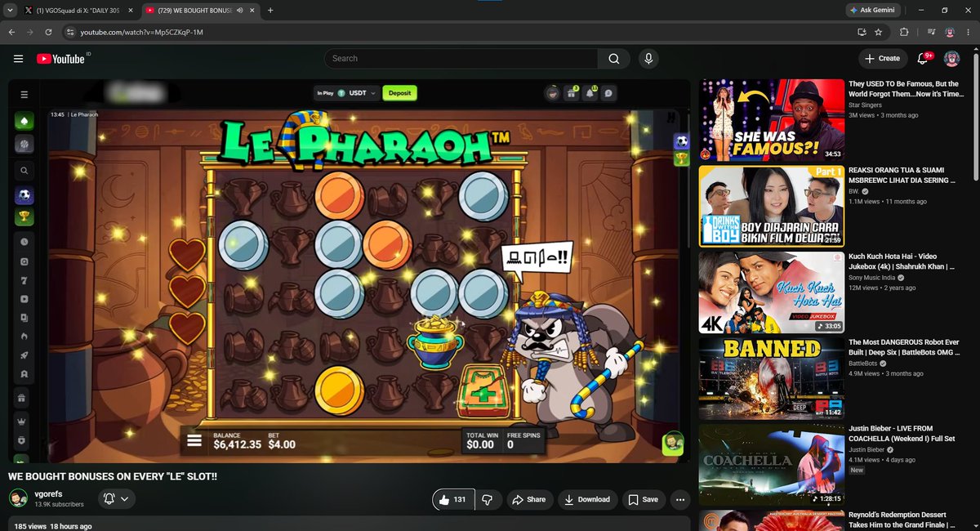
Task: Open more actions under the video
Action: pyautogui.click(x=679, y=499)
